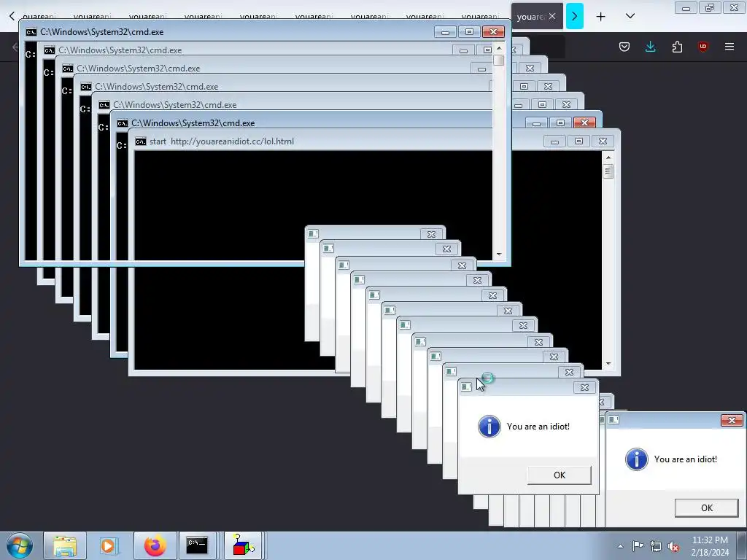Maximize the start youareanidiot.cc window

click(x=578, y=141)
